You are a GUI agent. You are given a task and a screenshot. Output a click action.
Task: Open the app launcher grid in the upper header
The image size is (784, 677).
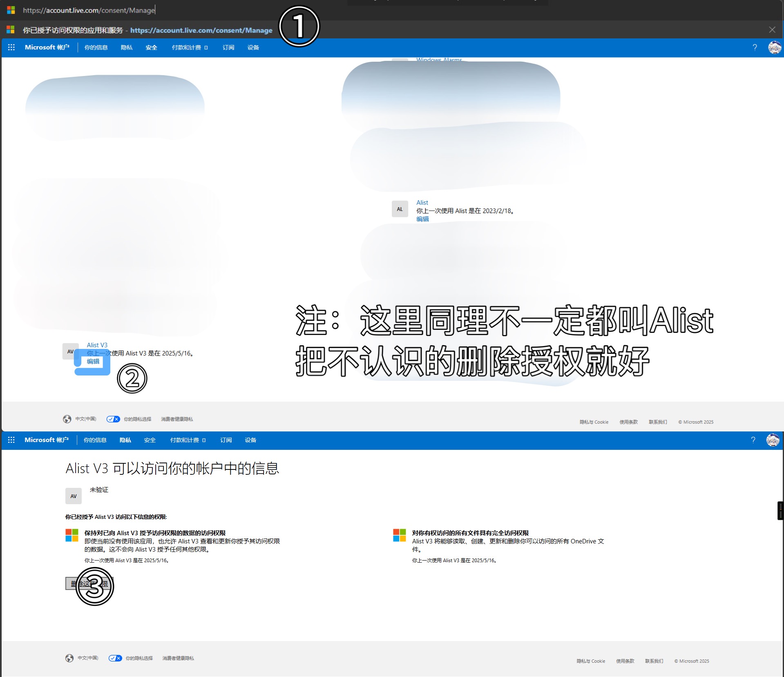[11, 47]
